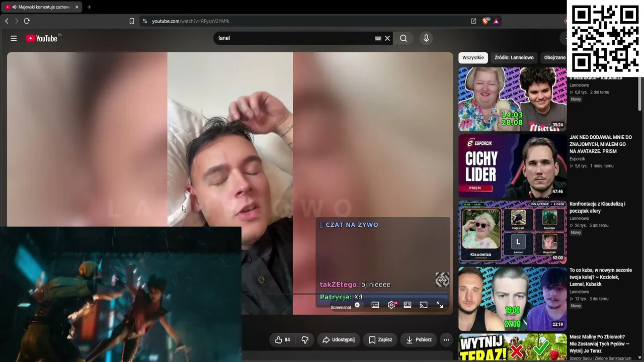Click the picture-in-picture game video overlay
The width and height of the screenshot is (644, 362).
click(x=121, y=294)
